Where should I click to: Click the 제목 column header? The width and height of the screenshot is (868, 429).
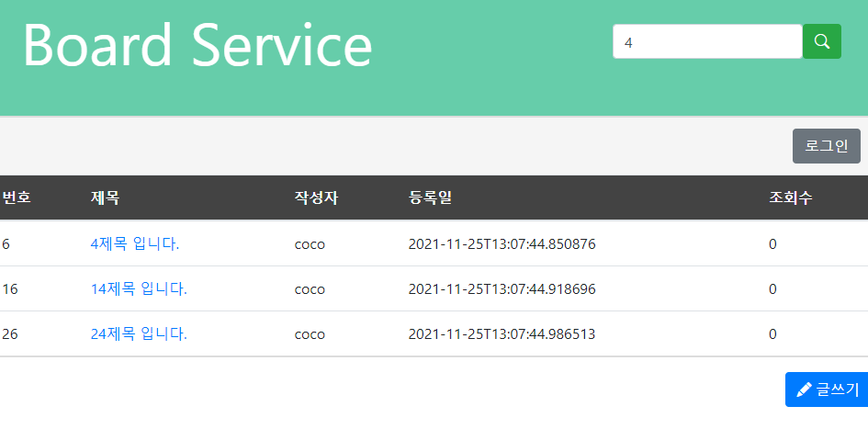(x=106, y=198)
